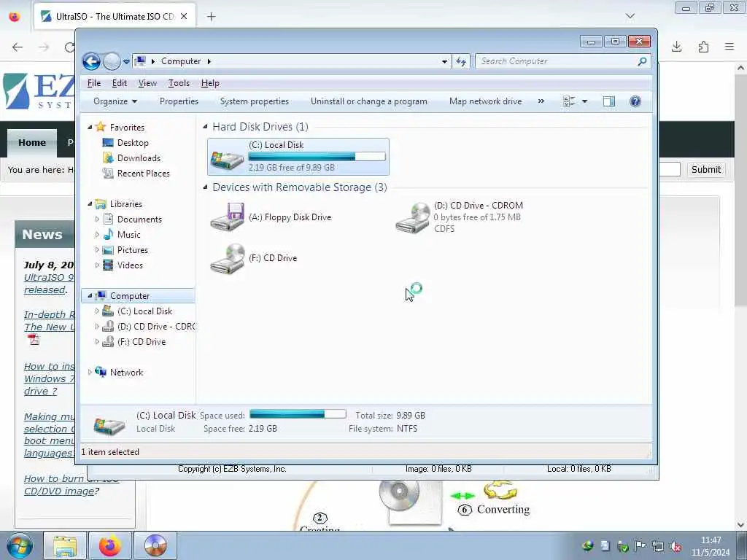Image resolution: width=747 pixels, height=560 pixels.
Task: Open the Help menu
Action: coord(210,83)
